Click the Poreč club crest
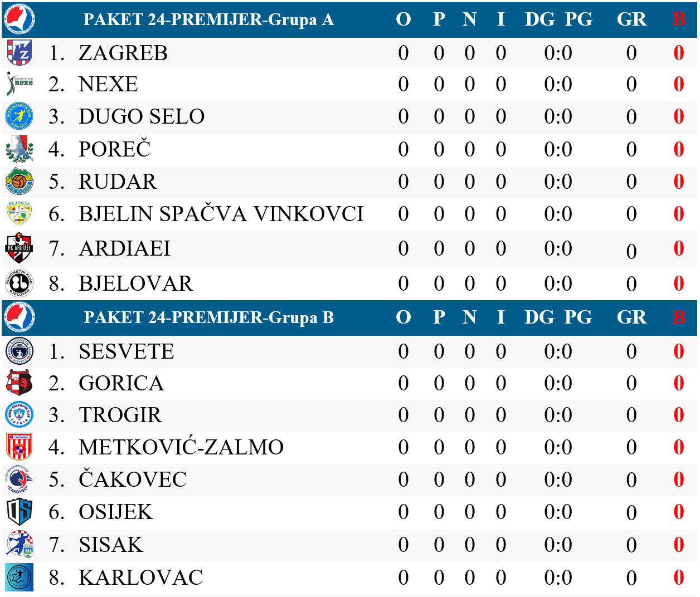Viewport: 700px width, 597px height. click(20, 149)
